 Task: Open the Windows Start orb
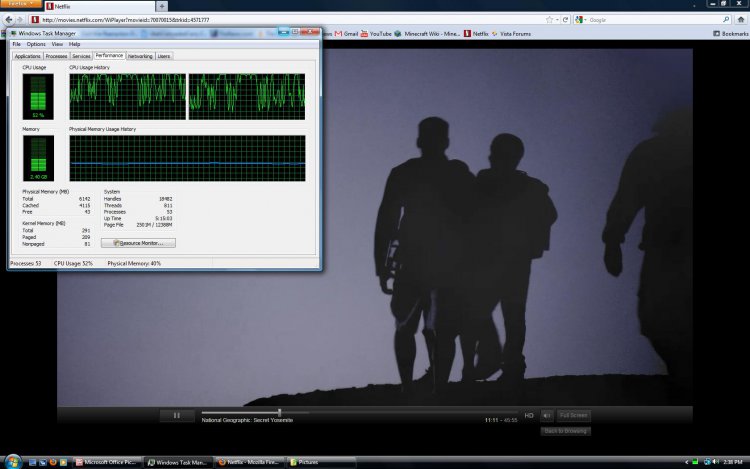pyautogui.click(x=13, y=462)
